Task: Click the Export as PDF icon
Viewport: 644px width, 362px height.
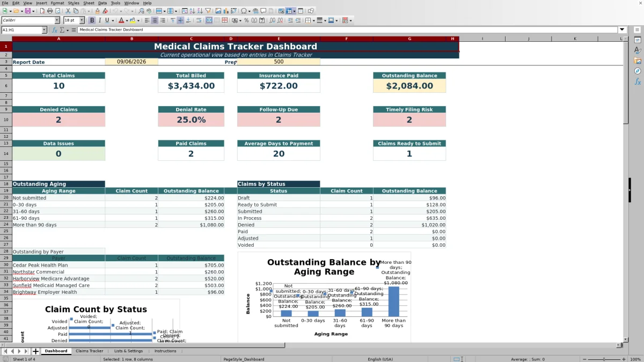Action: point(42,11)
